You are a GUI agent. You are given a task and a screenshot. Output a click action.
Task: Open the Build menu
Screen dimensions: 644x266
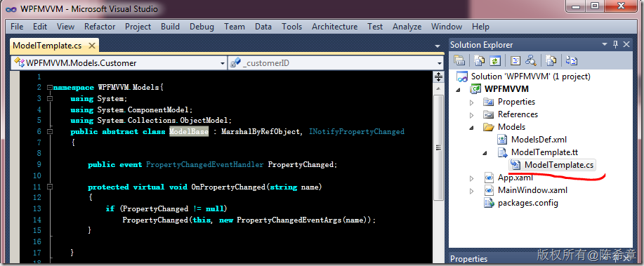pos(170,27)
